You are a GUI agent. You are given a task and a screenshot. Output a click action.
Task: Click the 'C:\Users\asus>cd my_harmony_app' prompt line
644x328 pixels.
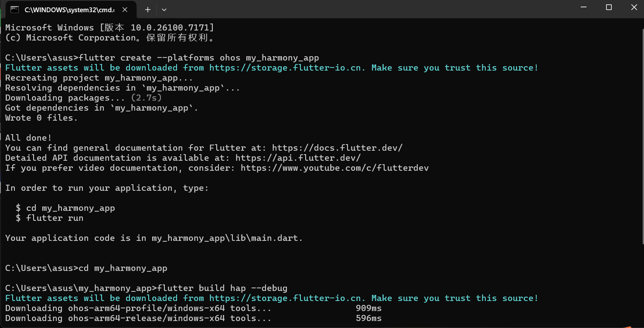86,268
